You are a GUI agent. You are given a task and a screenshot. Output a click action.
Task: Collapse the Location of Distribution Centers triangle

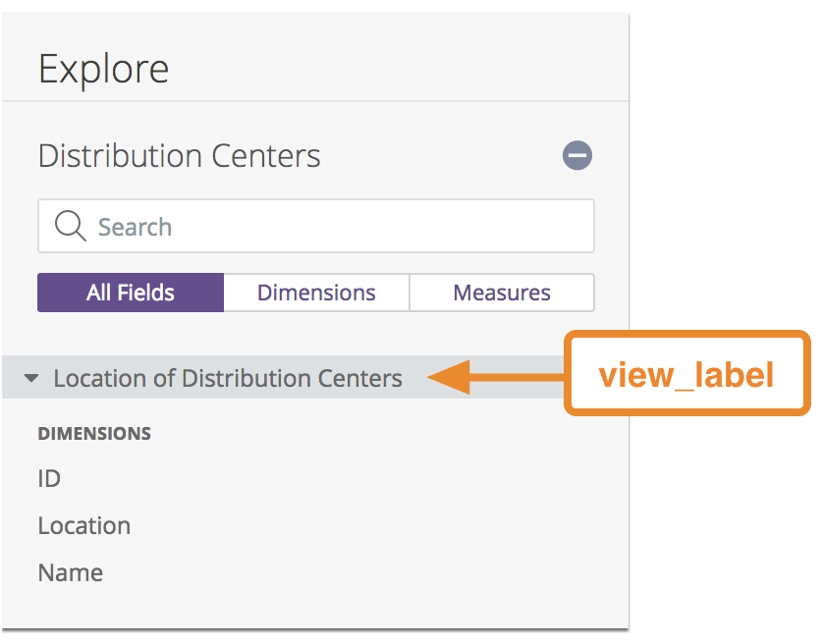[31, 378]
